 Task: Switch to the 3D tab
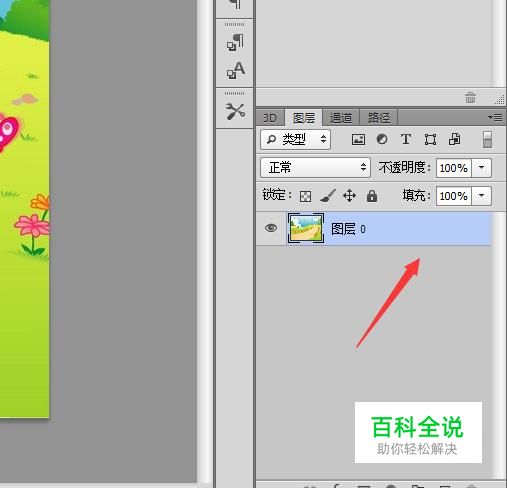[270, 118]
